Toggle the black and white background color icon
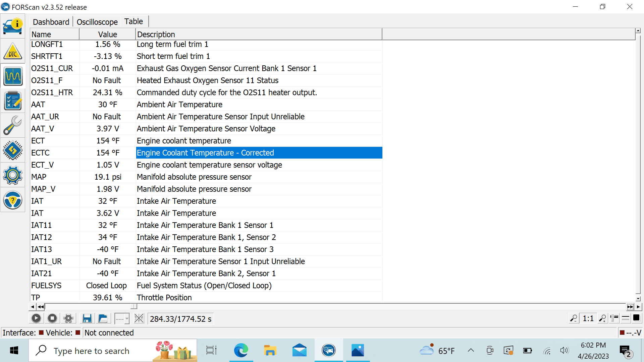This screenshot has width=644, height=362. click(x=636, y=318)
